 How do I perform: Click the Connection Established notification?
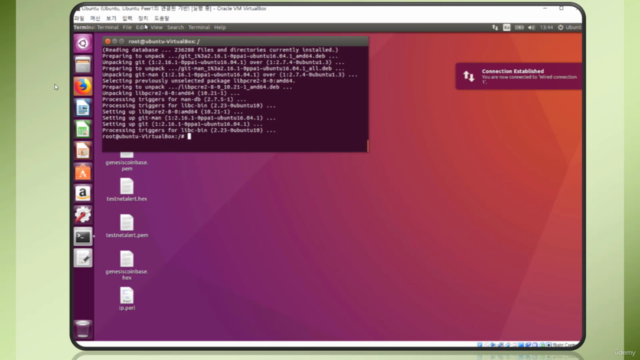[x=519, y=76]
